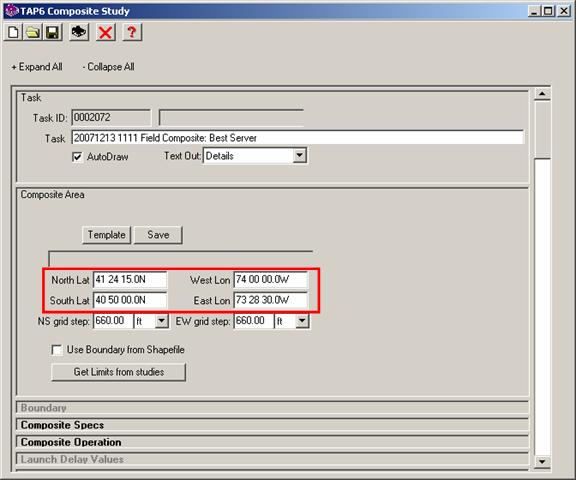This screenshot has height=480, width=576.
Task: Click the TAP6 title bar application icon
Action: click(x=12, y=11)
